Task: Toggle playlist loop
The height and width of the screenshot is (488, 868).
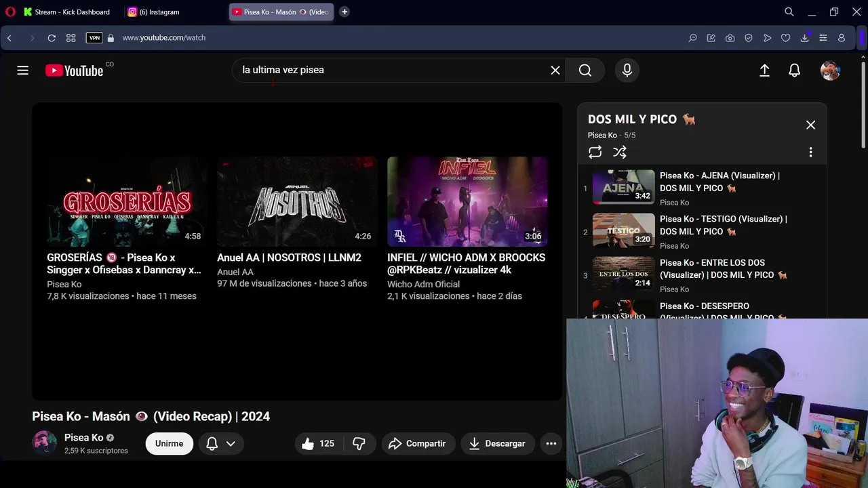Action: pos(595,152)
